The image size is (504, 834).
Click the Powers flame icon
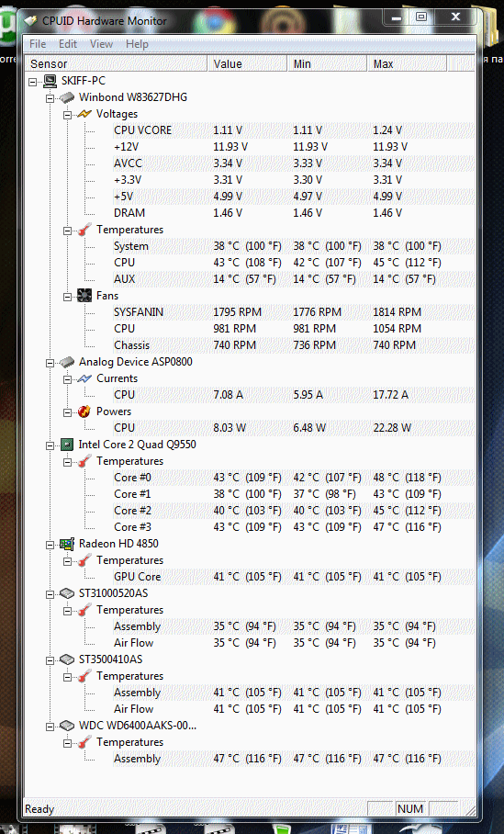pyautogui.click(x=84, y=411)
